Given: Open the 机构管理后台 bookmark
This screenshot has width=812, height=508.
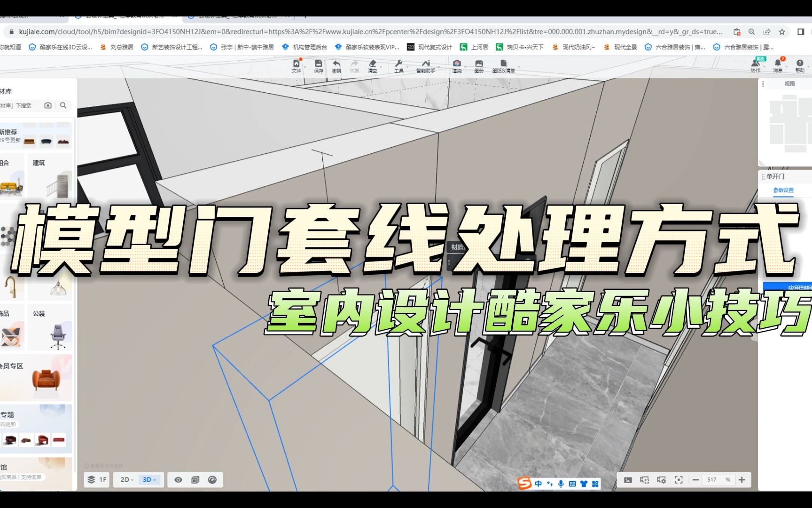Looking at the screenshot, I should coord(304,47).
